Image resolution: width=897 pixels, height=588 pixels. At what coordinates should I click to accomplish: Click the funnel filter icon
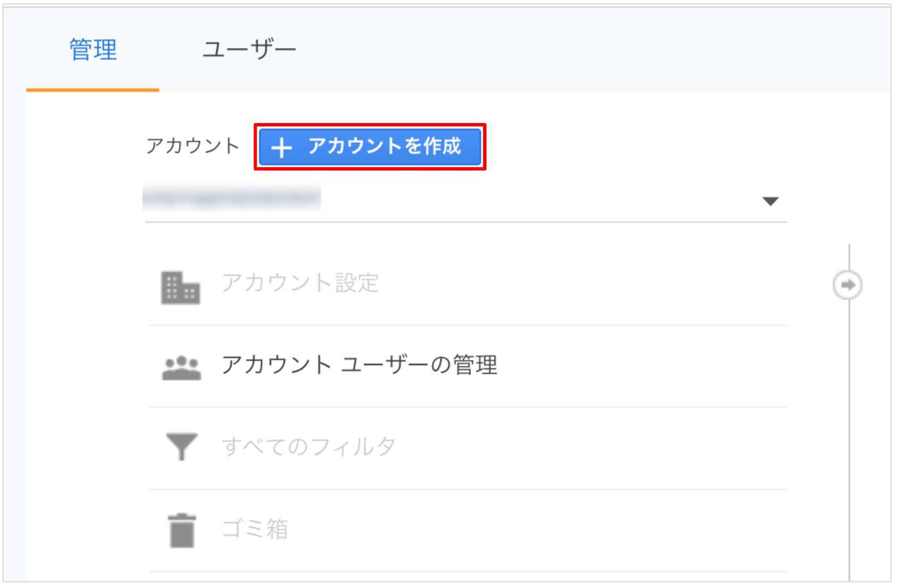point(182,446)
